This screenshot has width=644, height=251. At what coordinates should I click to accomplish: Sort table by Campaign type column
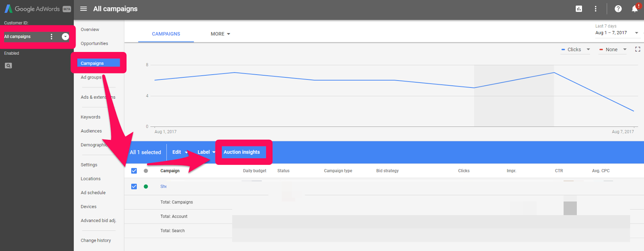pyautogui.click(x=338, y=171)
